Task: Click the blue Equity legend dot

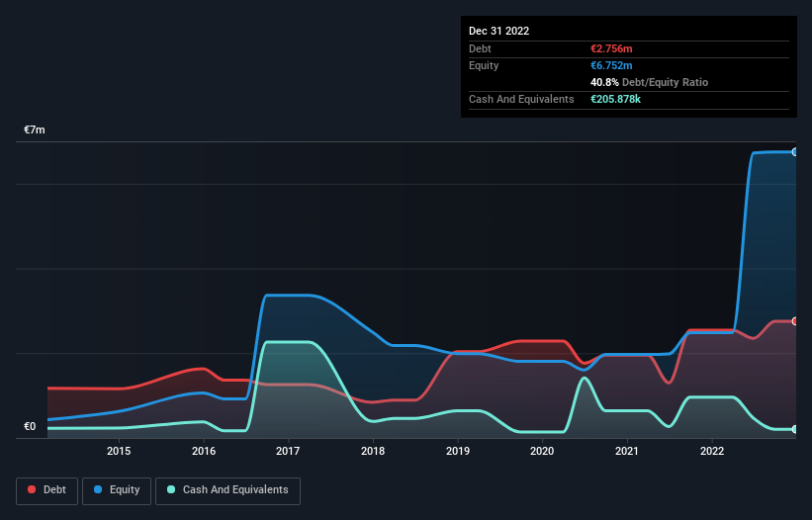Action: point(98,489)
